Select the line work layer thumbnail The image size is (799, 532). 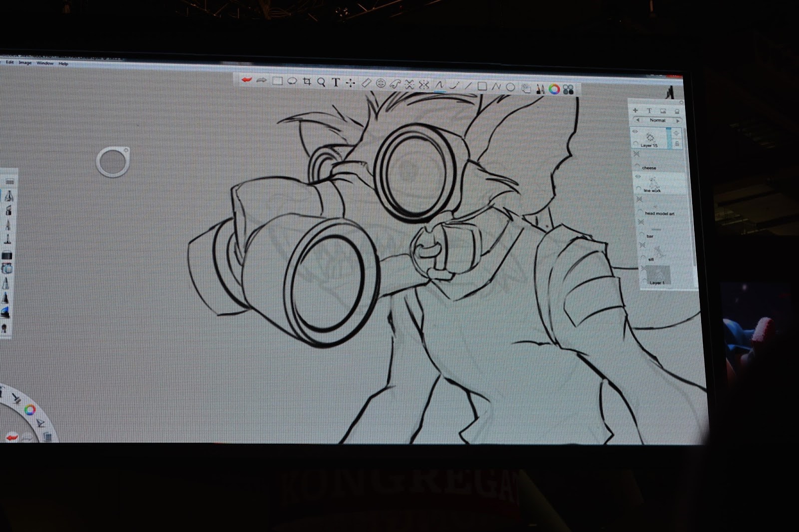[654, 183]
